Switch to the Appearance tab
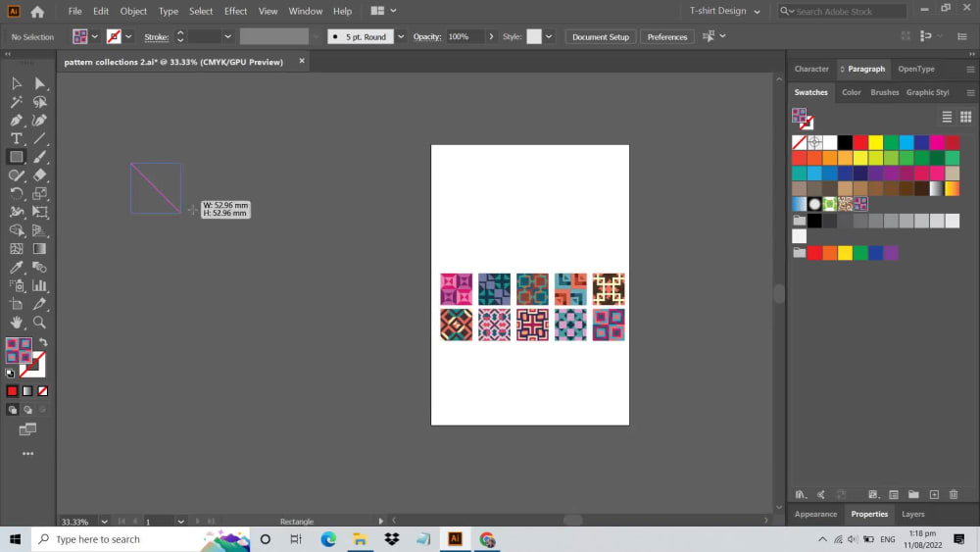Image resolution: width=980 pixels, height=552 pixels. click(815, 514)
